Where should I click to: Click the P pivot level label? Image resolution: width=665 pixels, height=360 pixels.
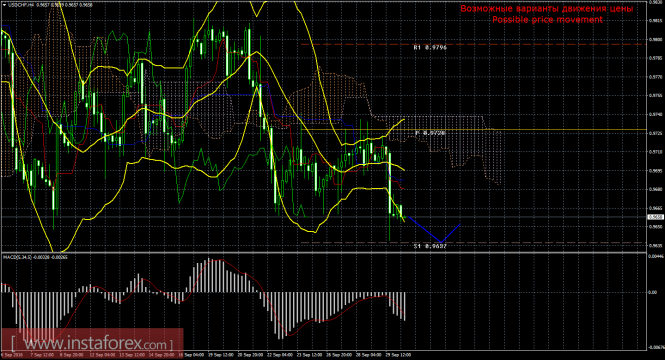coord(430,133)
